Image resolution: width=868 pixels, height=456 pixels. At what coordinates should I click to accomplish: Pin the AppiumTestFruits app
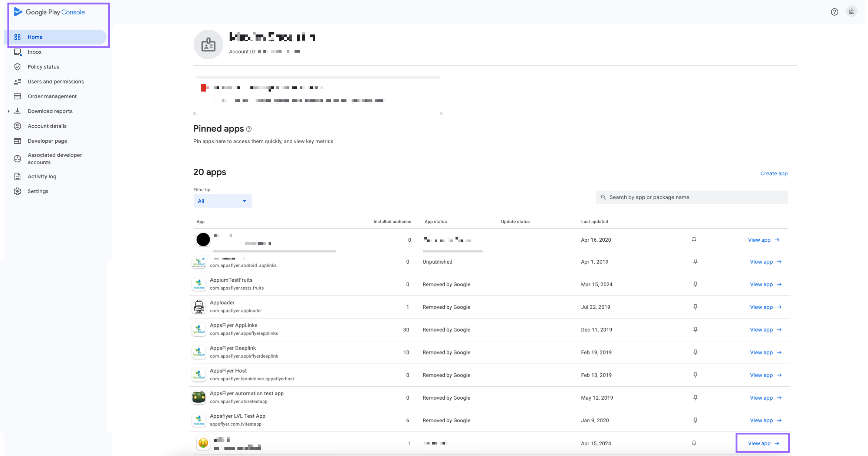pos(695,284)
